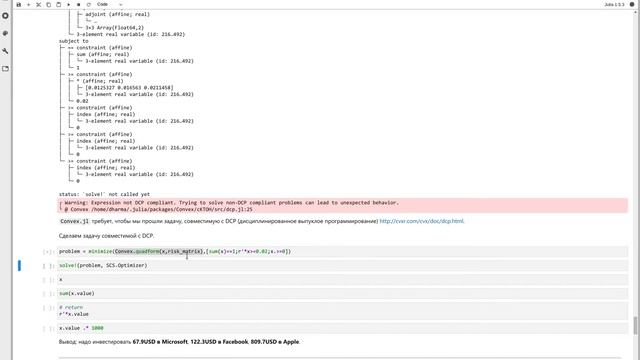Open the cvxr.com DCP documentation link
The width and height of the screenshot is (640, 360).
click(422, 221)
